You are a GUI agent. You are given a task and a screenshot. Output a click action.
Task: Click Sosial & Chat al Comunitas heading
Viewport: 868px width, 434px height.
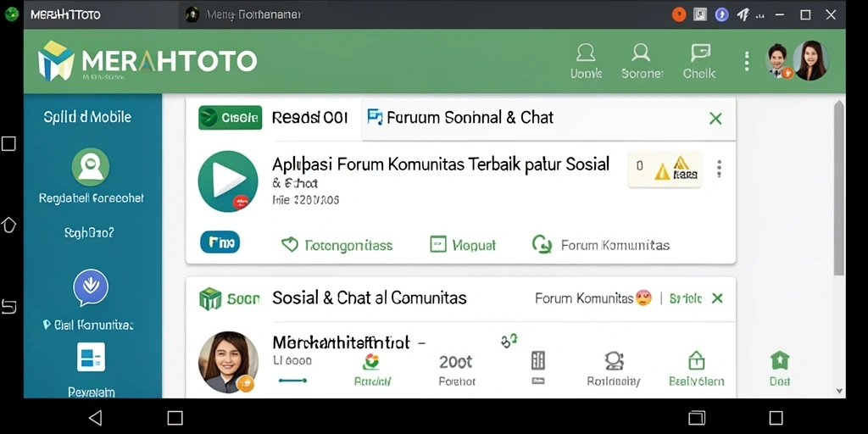click(370, 298)
